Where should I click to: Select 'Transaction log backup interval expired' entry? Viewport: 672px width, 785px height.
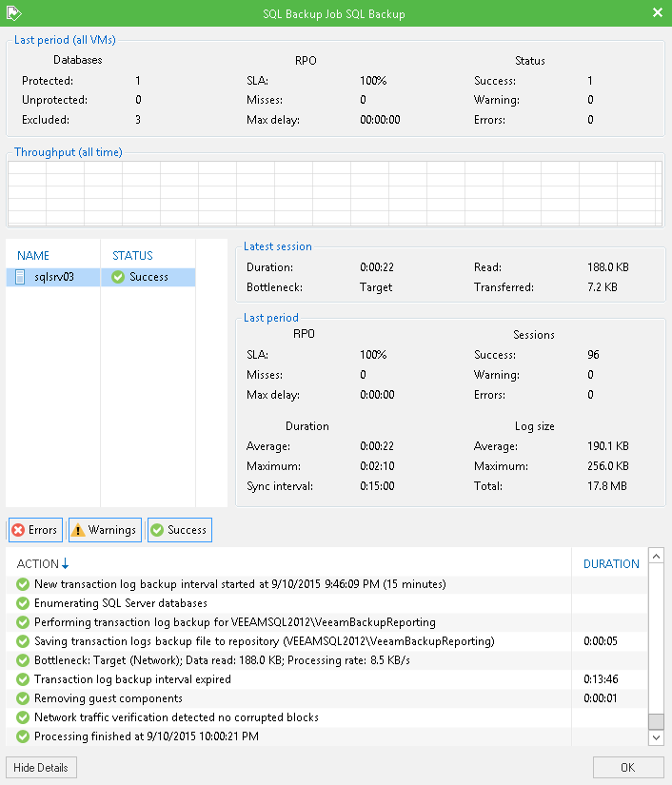[326, 679]
